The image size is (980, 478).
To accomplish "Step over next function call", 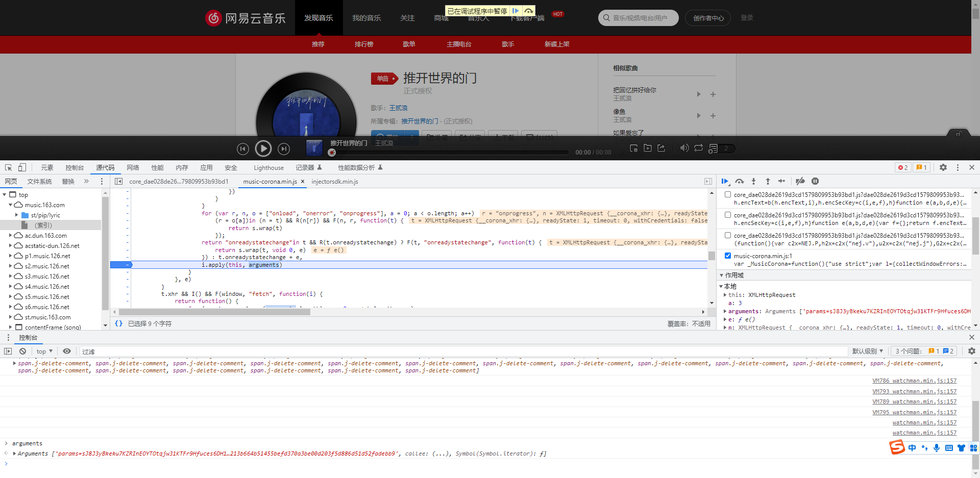I will [739, 181].
